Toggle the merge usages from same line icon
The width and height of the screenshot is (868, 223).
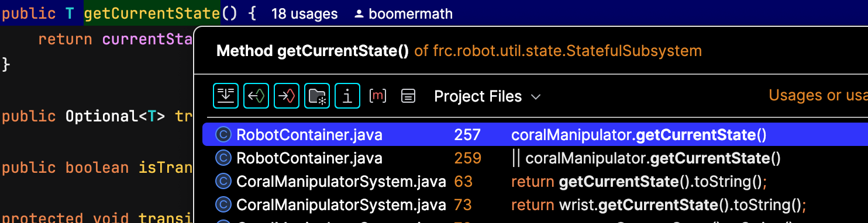click(226, 96)
